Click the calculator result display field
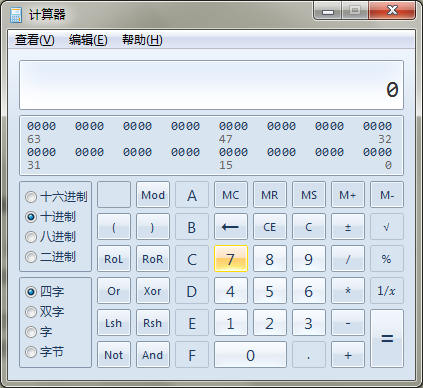 211,85
